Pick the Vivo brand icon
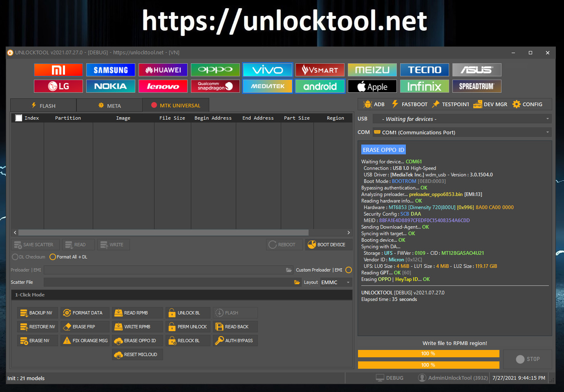Viewport: 564px width, 392px height. click(268, 70)
